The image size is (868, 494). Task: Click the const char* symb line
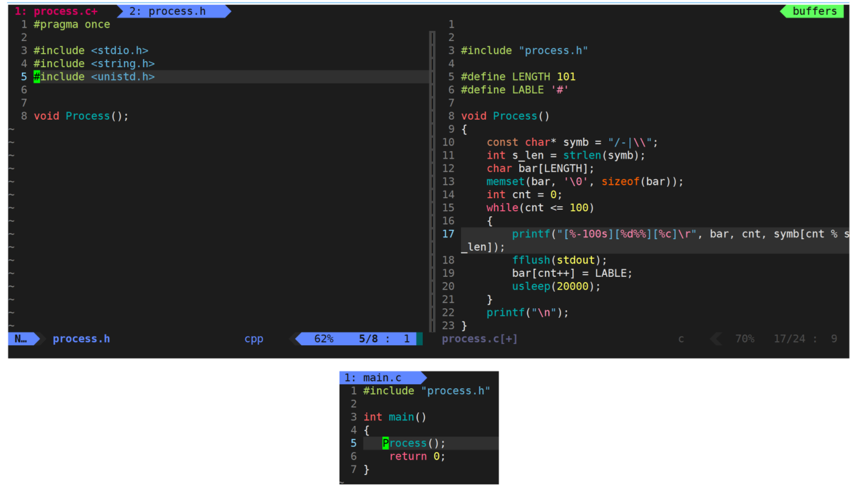click(572, 143)
